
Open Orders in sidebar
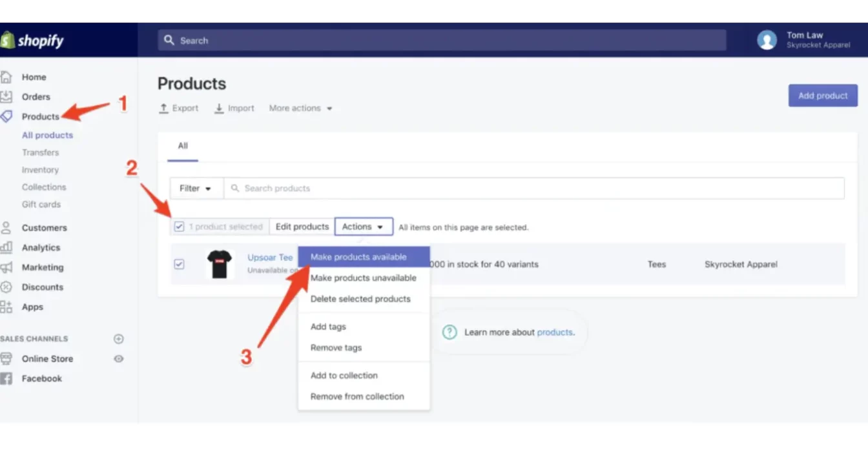[x=36, y=97]
